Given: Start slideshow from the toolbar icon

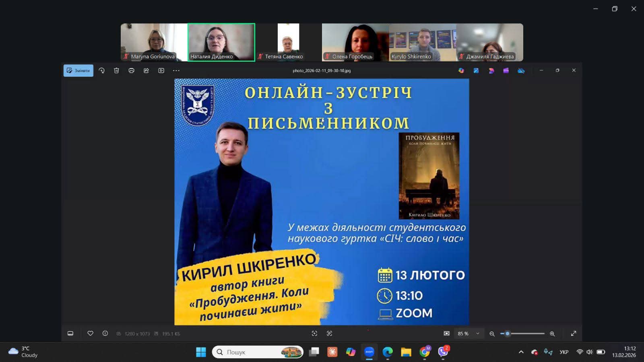Looking at the screenshot, I should click(x=161, y=70).
